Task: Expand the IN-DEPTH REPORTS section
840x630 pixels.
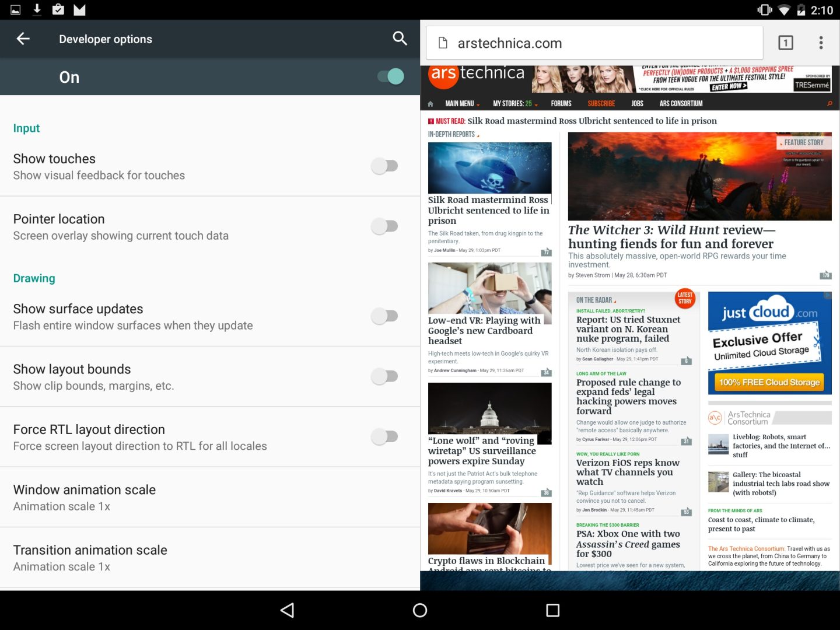Action: (453, 134)
